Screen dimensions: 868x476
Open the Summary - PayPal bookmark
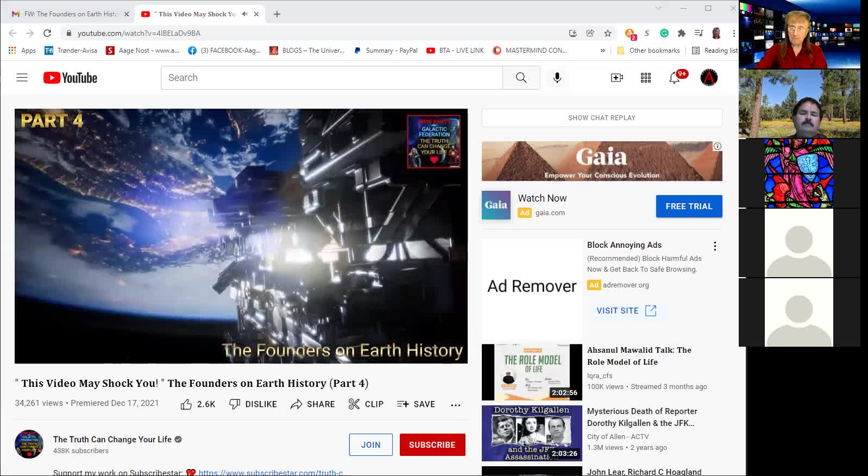tap(385, 51)
